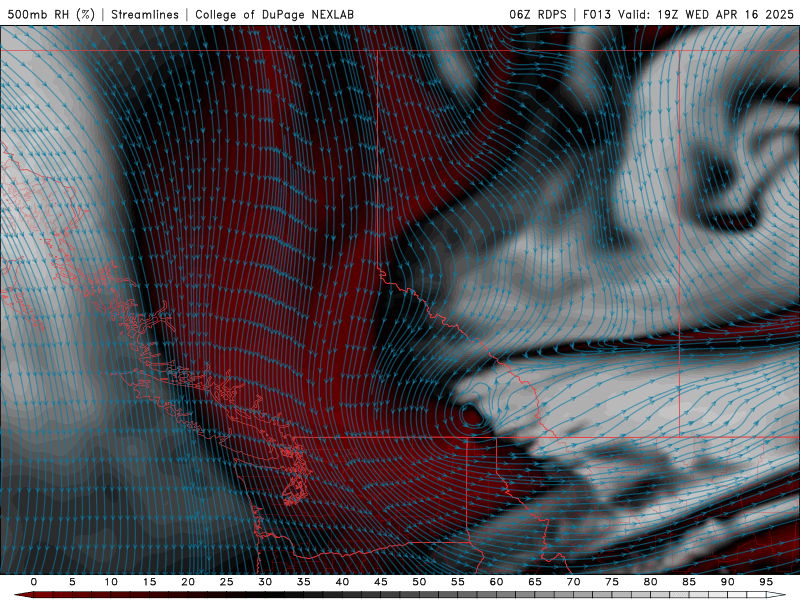
Task: Click the colorbar value label "15"
Action: tap(149, 582)
